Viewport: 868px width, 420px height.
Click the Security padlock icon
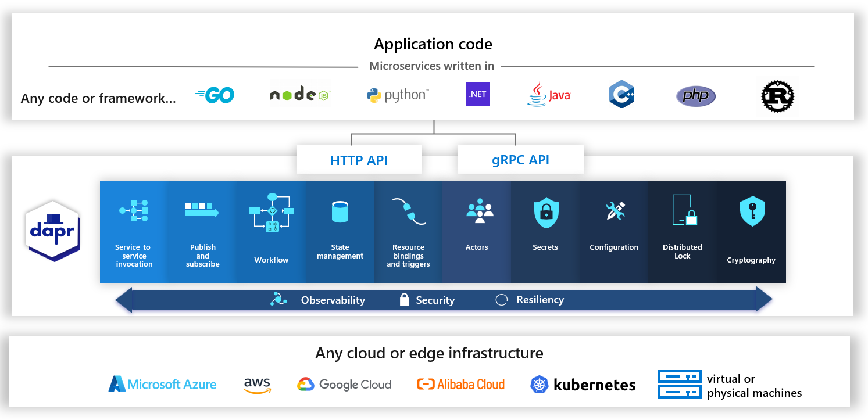tap(405, 300)
